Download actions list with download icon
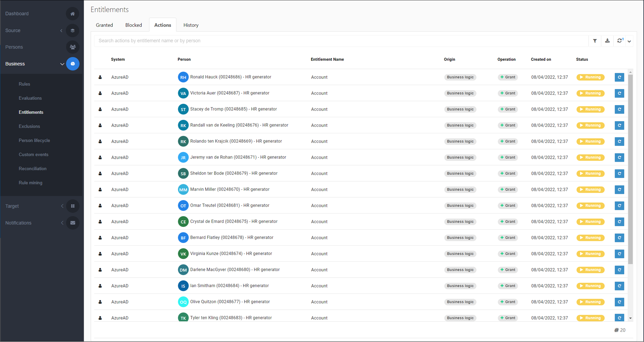Viewport: 644px width, 342px height. (x=607, y=41)
